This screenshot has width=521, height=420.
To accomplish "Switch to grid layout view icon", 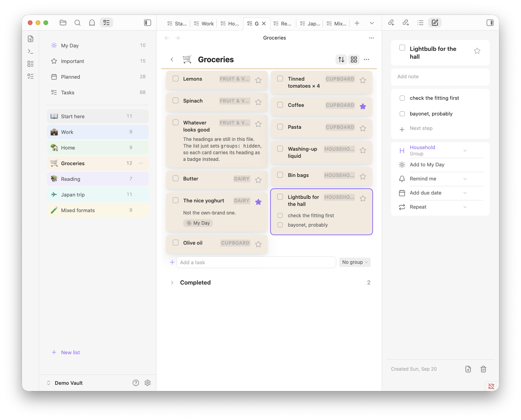I will click(354, 59).
